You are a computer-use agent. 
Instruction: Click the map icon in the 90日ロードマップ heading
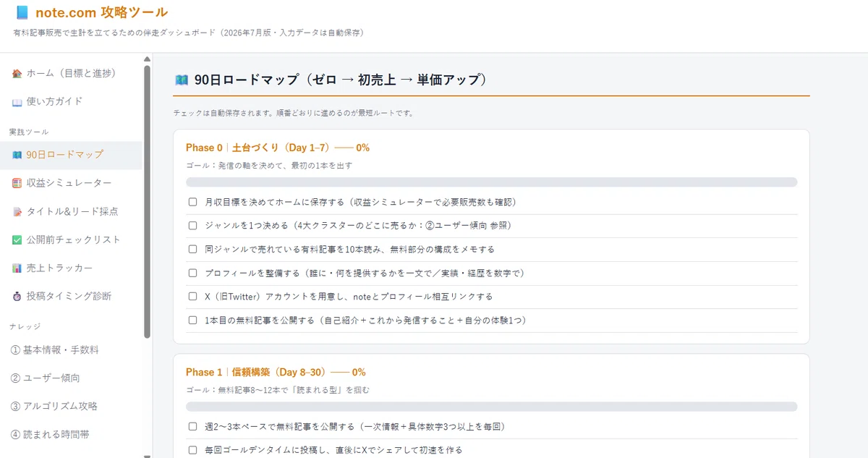pyautogui.click(x=182, y=80)
